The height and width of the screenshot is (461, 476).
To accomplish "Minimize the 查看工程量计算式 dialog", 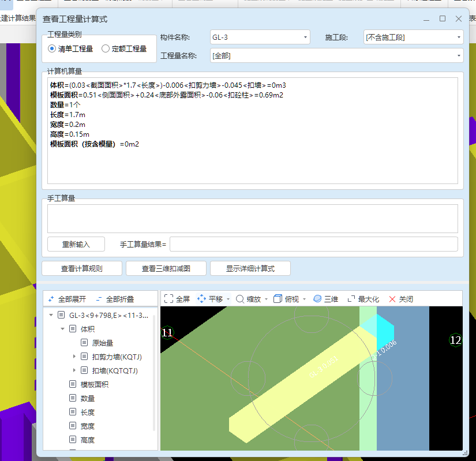I will [426, 19].
